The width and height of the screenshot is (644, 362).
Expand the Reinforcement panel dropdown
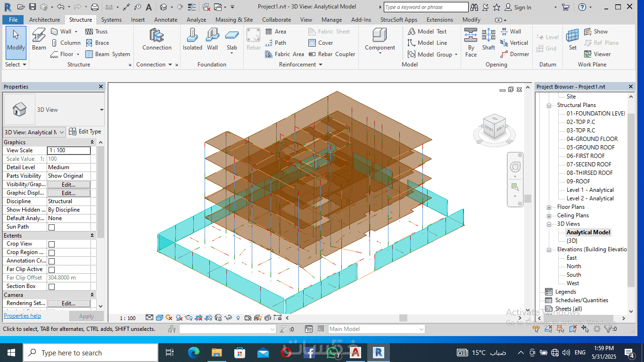(x=300, y=65)
